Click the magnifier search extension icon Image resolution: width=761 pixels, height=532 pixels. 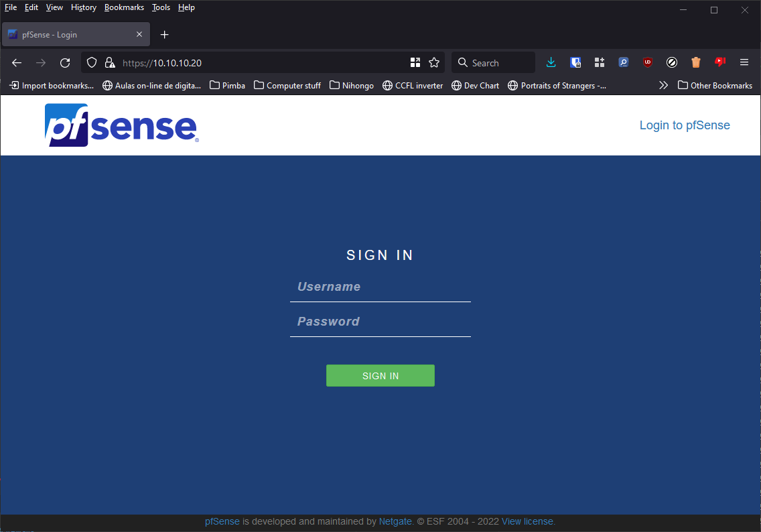coord(623,62)
